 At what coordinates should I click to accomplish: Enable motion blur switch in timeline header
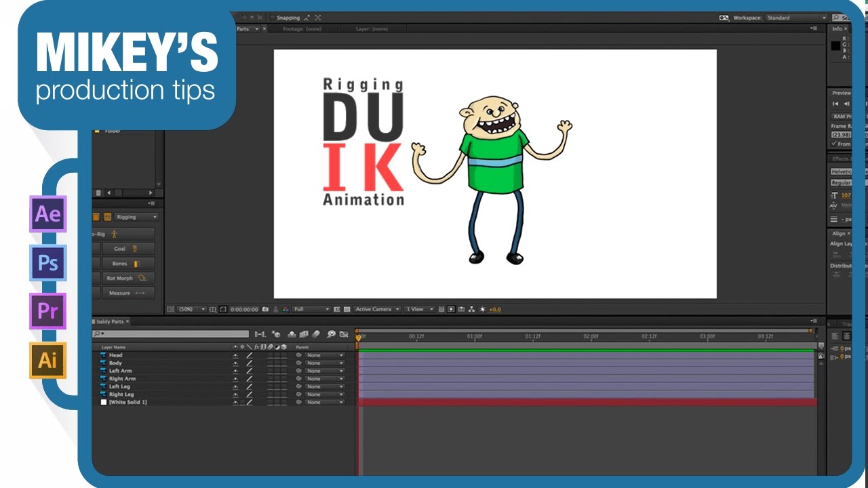coord(315,334)
